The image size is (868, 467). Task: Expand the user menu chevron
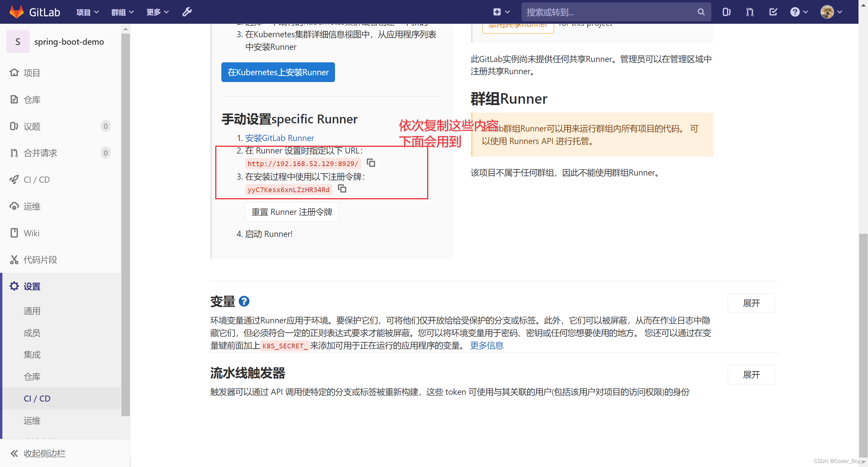(x=840, y=12)
